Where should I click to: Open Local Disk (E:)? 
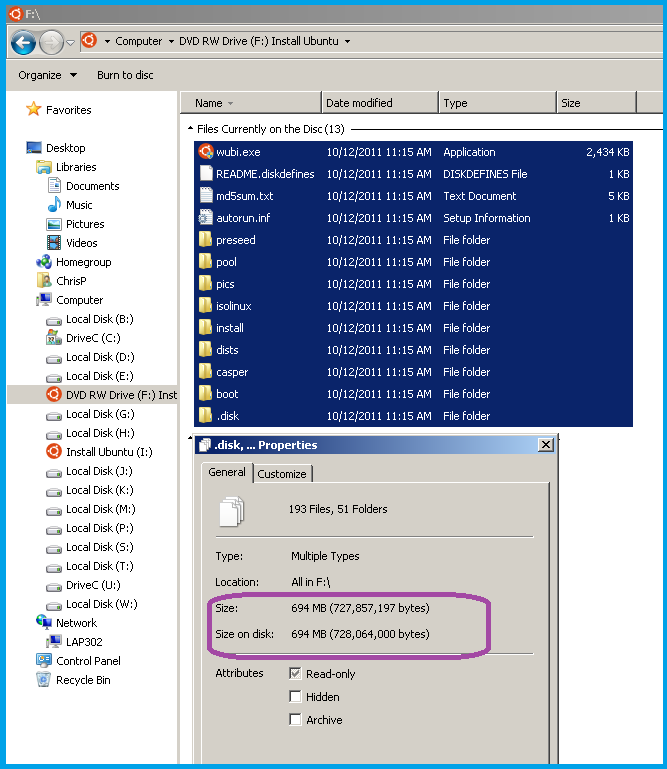(x=100, y=376)
